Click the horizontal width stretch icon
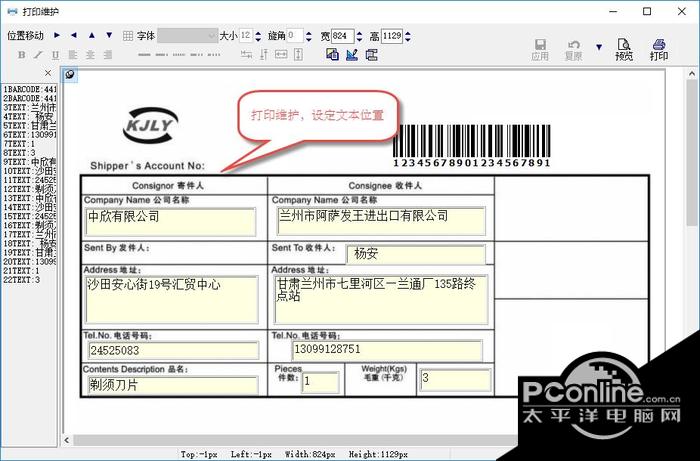The height and width of the screenshot is (461, 700). pos(281,55)
